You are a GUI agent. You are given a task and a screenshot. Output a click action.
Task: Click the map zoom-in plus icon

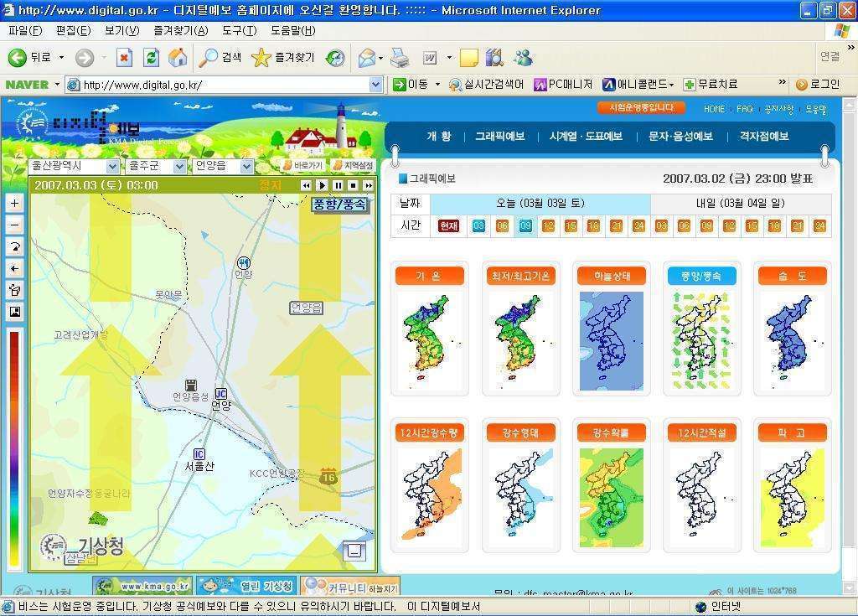click(15, 203)
